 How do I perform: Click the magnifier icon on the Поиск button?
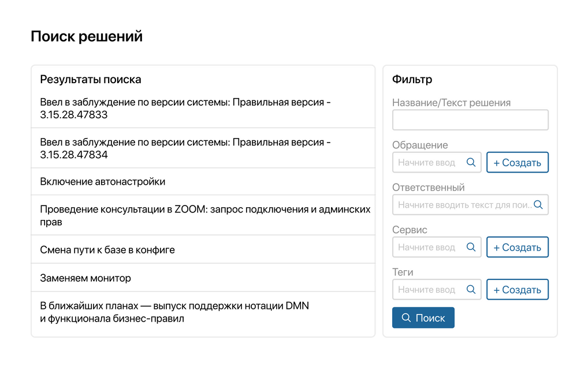(406, 317)
